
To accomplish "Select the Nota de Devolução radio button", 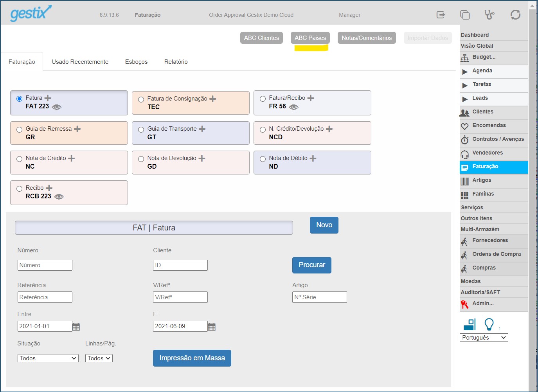I will click(141, 159).
